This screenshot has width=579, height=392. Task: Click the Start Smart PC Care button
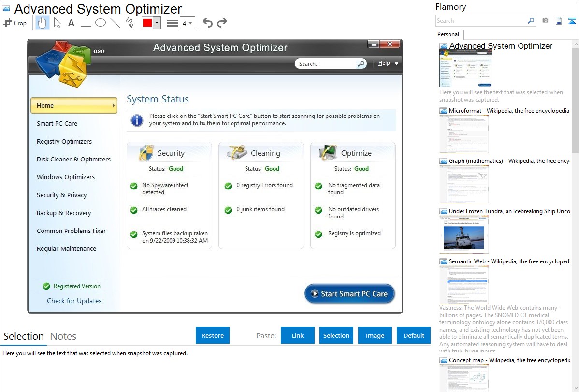[x=350, y=294]
